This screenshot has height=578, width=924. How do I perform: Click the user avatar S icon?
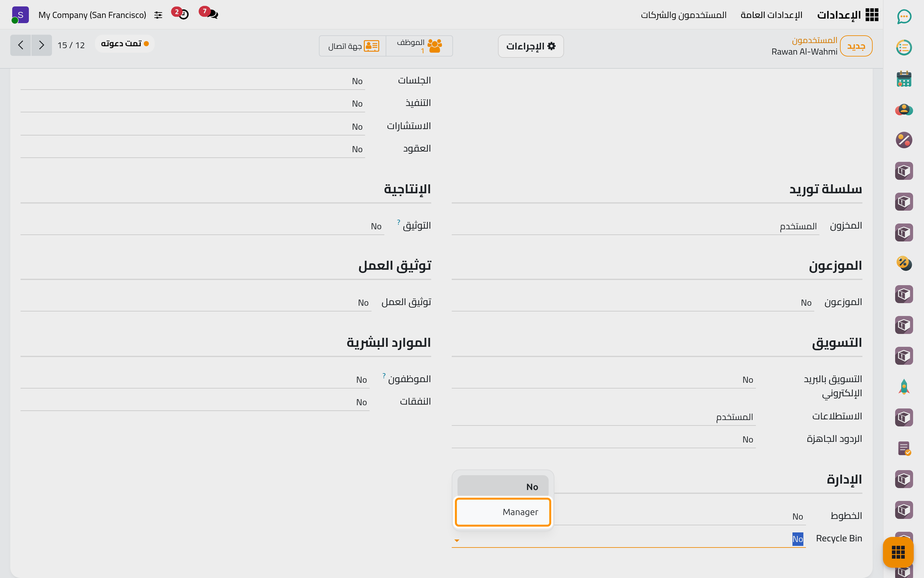(x=20, y=15)
